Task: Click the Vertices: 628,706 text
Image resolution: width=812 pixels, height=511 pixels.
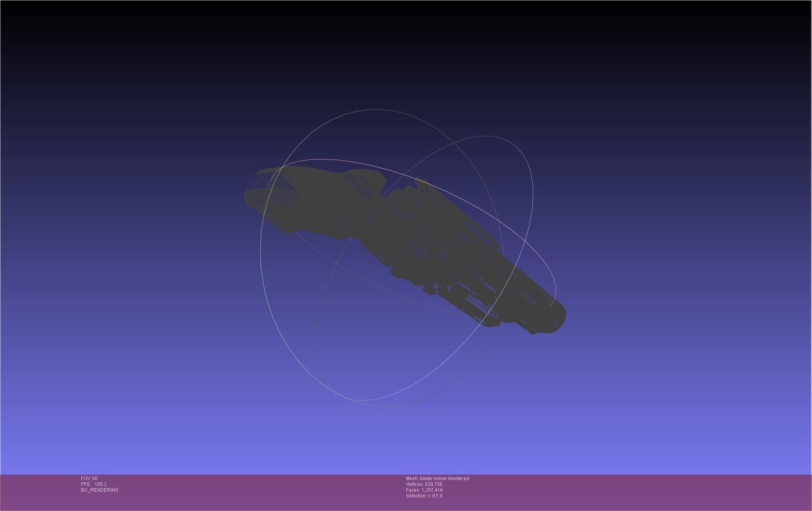Action: (x=424, y=484)
